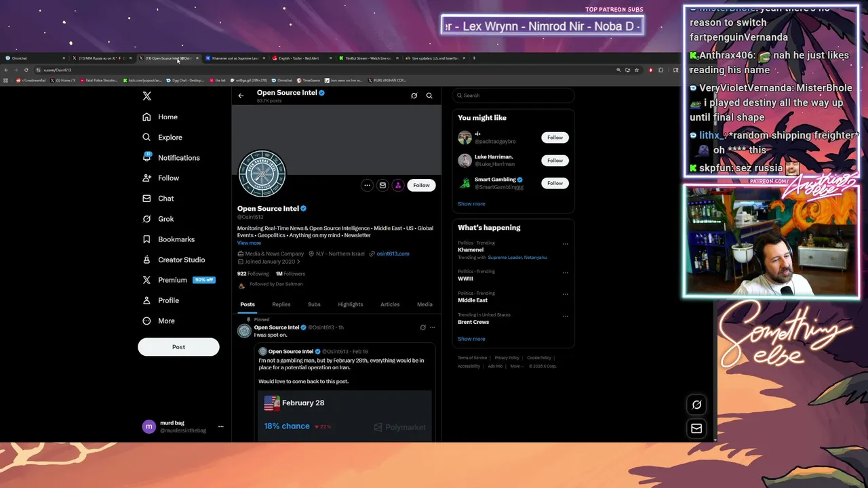Open the profile's three-dot more options
The width and height of the screenshot is (868, 488).
(x=367, y=185)
